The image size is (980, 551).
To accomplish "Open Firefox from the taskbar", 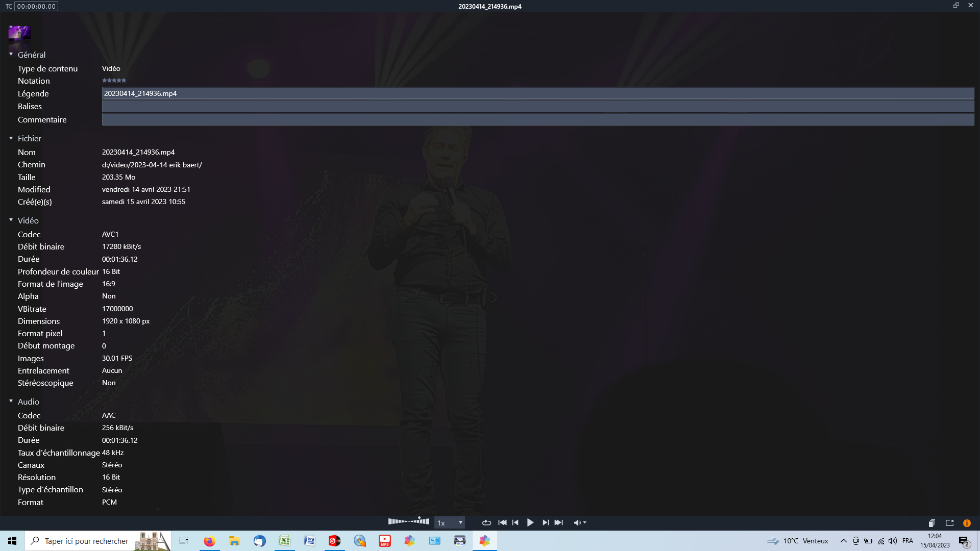I will pyautogui.click(x=209, y=541).
